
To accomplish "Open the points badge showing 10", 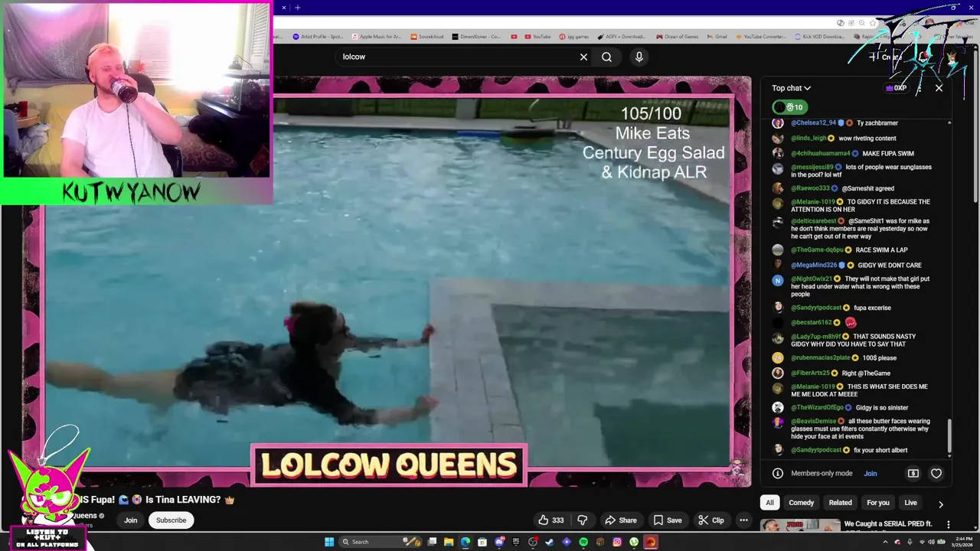I will click(x=789, y=107).
